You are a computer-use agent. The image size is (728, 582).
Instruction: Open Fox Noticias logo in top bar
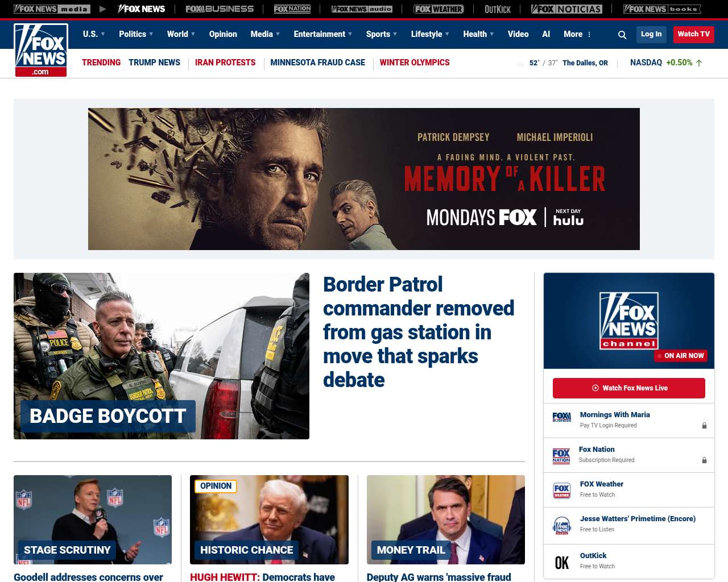[566, 9]
